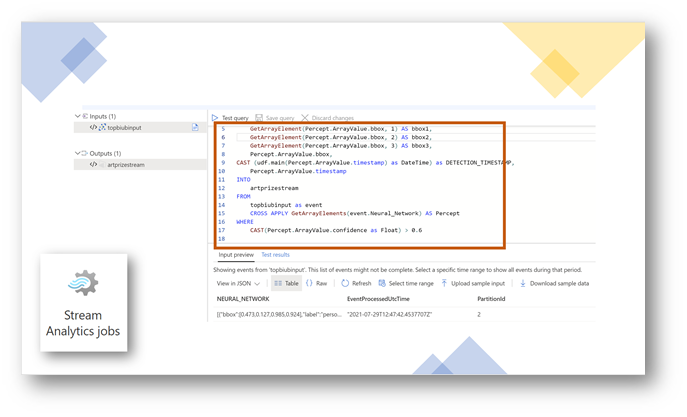The height and width of the screenshot is (417, 687).
Task: Click the Refresh circular arrow icon
Action: [x=345, y=283]
